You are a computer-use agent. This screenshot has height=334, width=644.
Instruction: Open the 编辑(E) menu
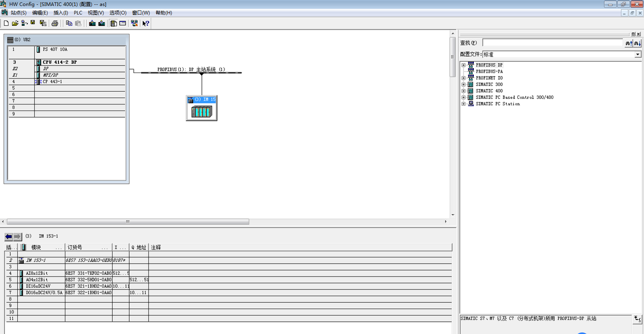click(x=40, y=12)
